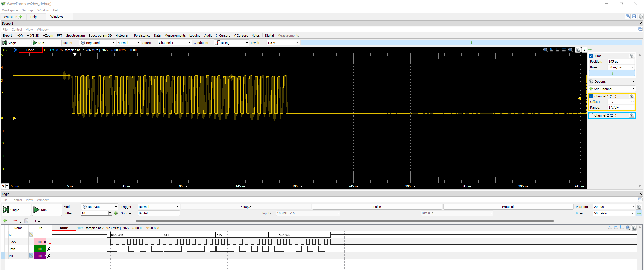
Task: Open the Spectrogram view tab
Action: (x=75, y=35)
